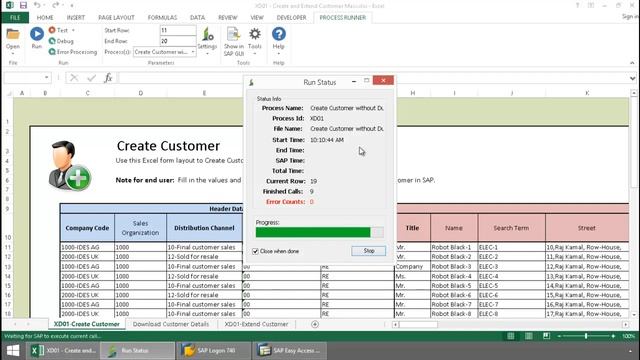Open the Tools gear icon

(x=255, y=34)
